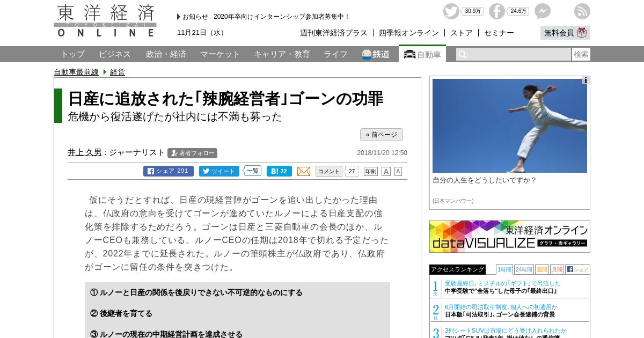
Task: Open the ビジネス navigation tab
Action: click(115, 54)
